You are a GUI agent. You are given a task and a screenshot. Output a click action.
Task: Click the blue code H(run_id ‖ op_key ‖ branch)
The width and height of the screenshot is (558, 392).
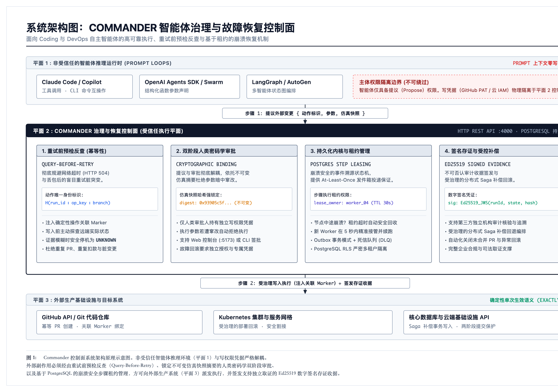(x=78, y=203)
